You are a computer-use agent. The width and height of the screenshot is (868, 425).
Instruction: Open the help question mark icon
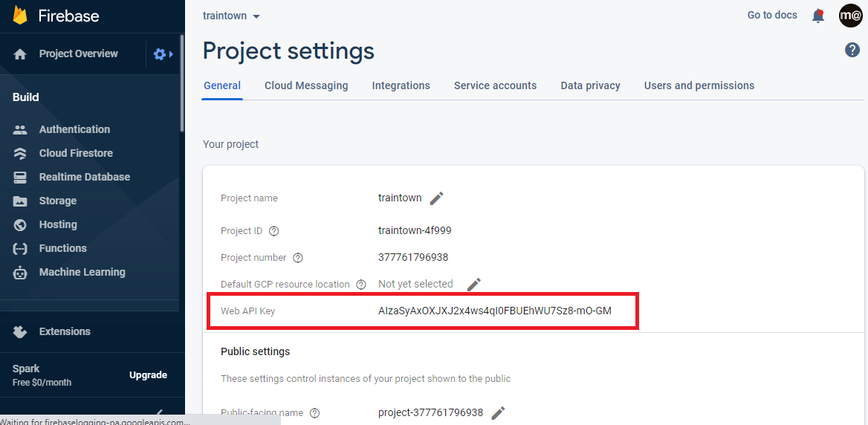tap(852, 50)
